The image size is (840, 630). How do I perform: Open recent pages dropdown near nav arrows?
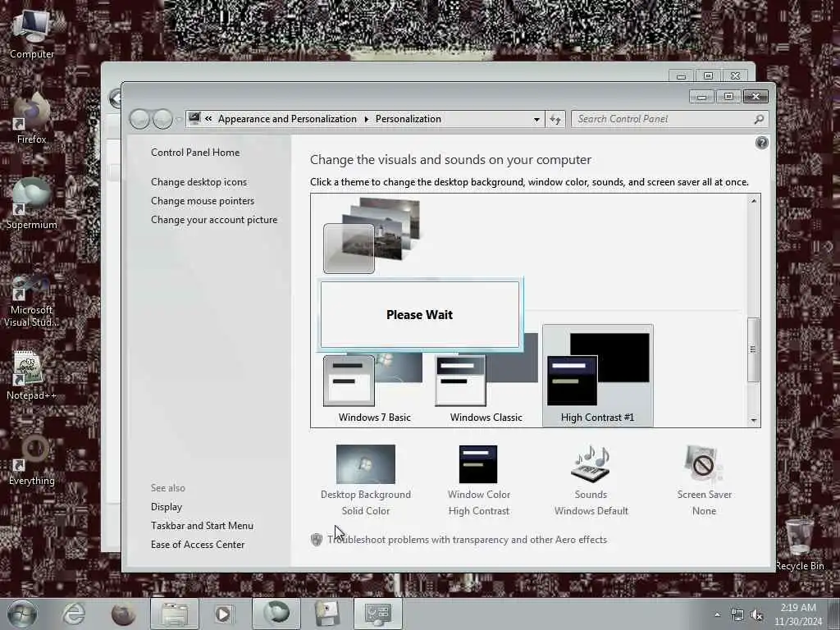coord(179,120)
